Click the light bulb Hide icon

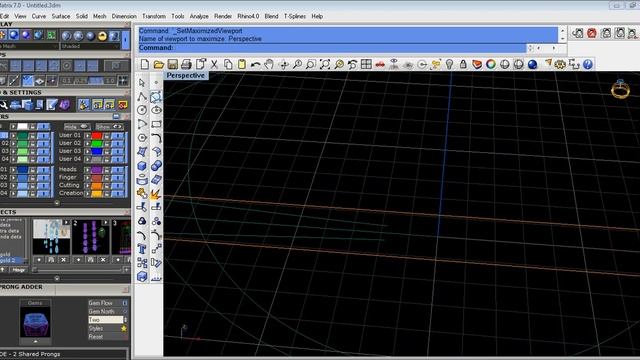click(x=449, y=64)
